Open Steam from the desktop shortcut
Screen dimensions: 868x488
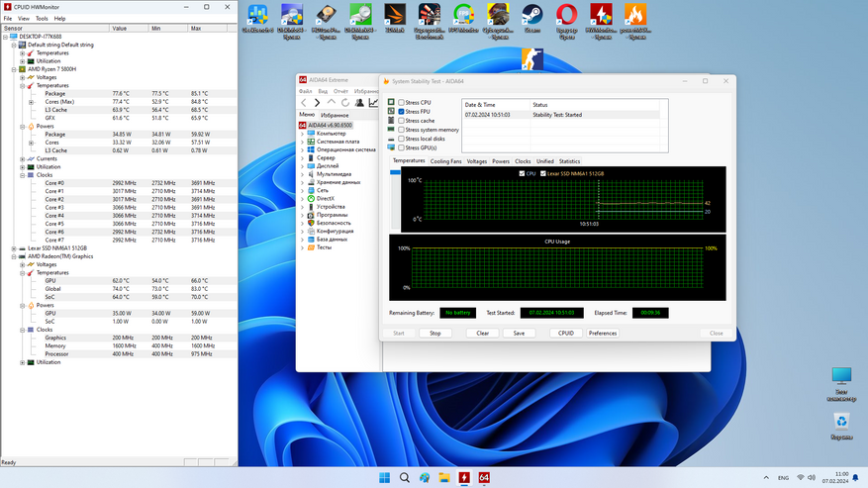point(531,16)
